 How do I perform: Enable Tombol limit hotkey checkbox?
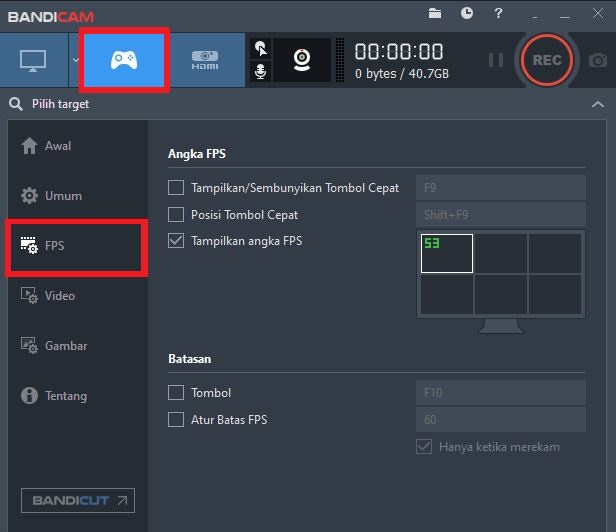point(176,393)
